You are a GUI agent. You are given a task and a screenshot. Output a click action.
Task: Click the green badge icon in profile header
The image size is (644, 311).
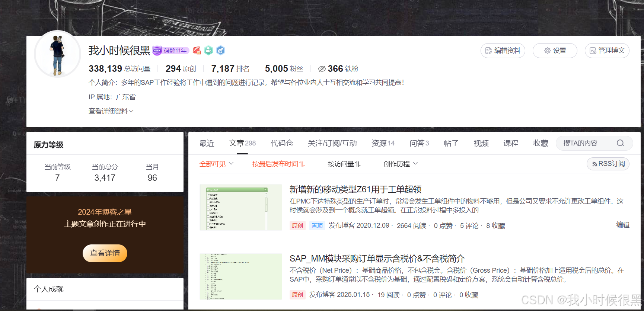click(x=208, y=51)
